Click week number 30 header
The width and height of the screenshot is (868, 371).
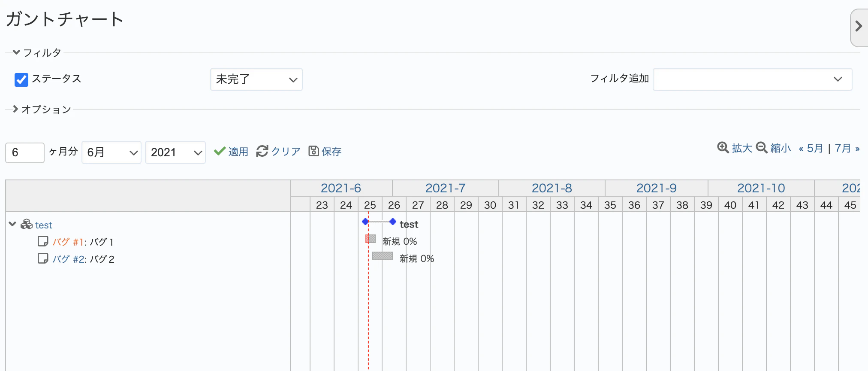click(x=490, y=205)
